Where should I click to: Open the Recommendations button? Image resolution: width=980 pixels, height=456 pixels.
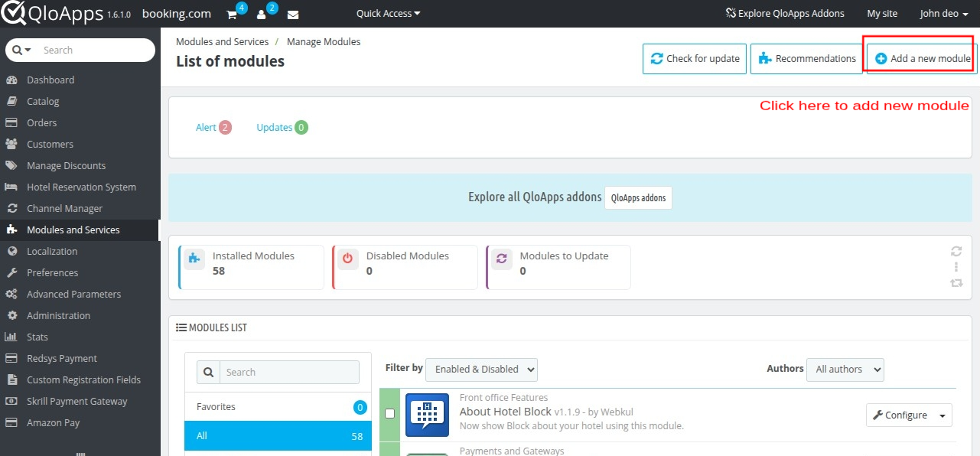(x=806, y=58)
